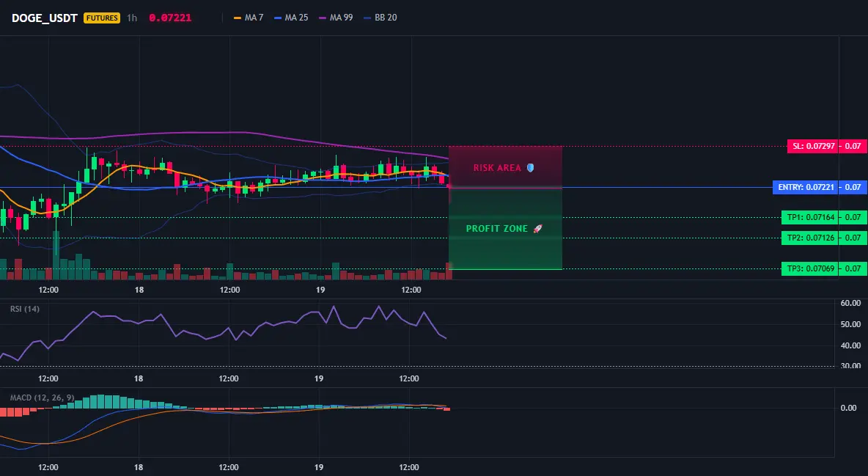Click the 18 date label on RSI panel axis
The image size is (868, 476).
coord(139,378)
